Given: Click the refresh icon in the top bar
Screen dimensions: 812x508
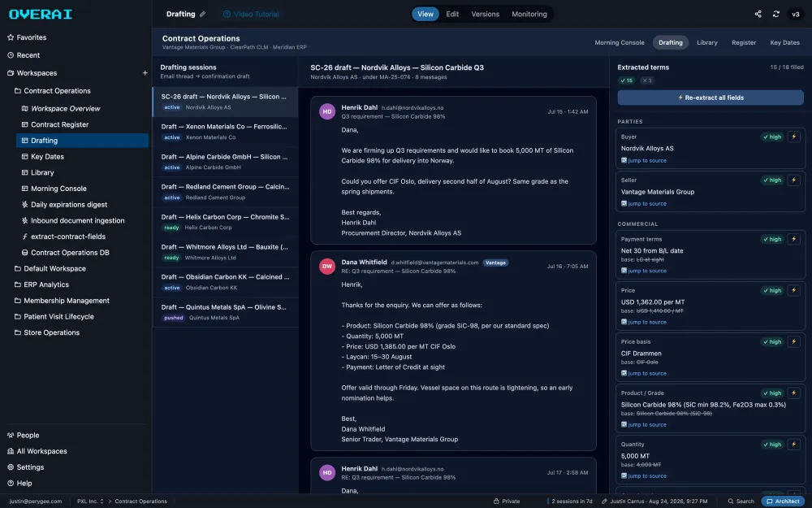Looking at the screenshot, I should (x=775, y=14).
